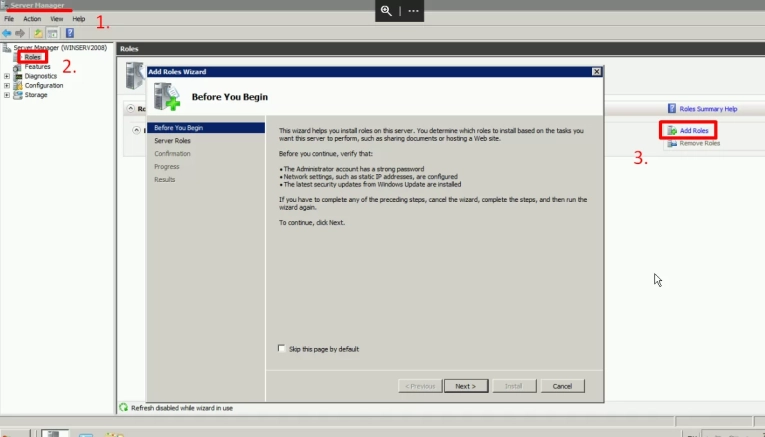Click the Show/Hide console tree icon
The image size is (765, 437).
point(52,33)
